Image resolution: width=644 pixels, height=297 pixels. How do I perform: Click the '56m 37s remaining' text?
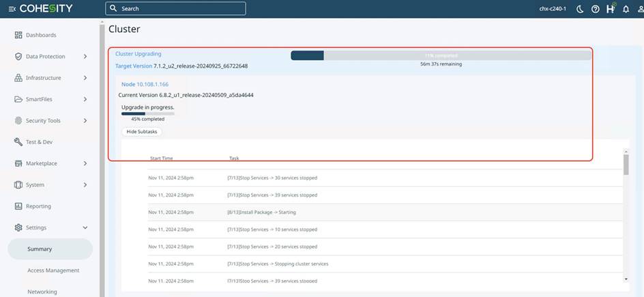[x=441, y=64]
